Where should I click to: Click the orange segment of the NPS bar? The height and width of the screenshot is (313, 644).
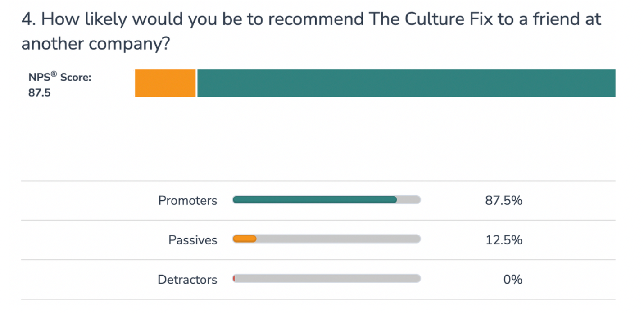click(x=165, y=83)
